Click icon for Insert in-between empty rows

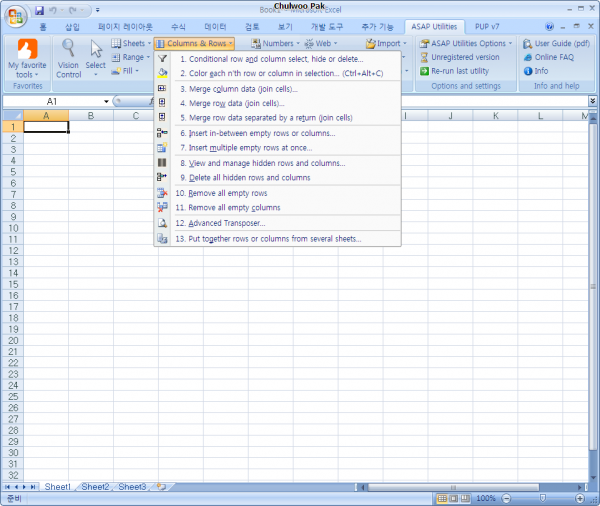(162, 133)
